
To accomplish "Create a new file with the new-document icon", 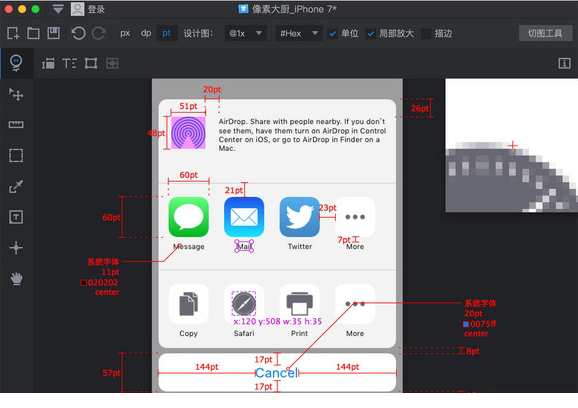I will pyautogui.click(x=13, y=34).
